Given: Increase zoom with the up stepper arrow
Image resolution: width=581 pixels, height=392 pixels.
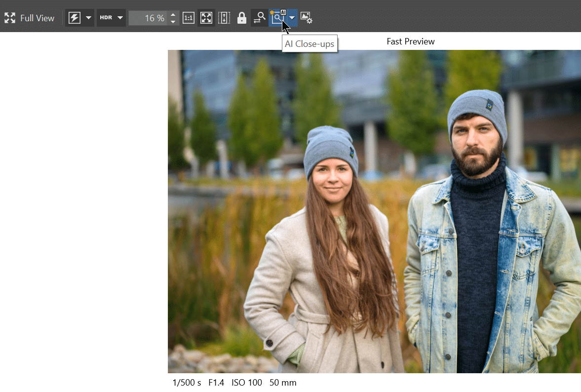Looking at the screenshot, I should coord(173,15).
